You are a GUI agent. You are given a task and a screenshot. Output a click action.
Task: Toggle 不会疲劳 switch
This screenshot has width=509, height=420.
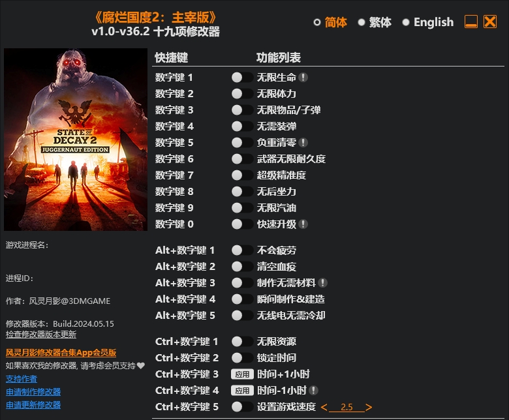[242, 250]
